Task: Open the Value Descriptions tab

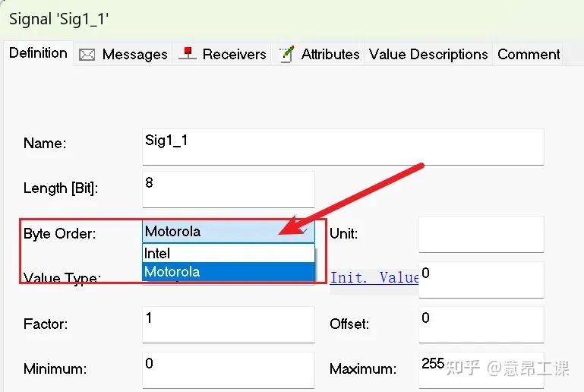Action: [428, 55]
